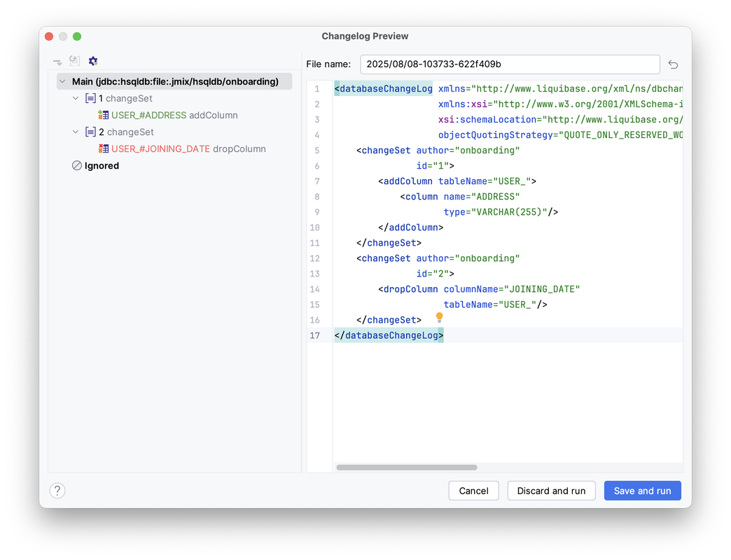Image resolution: width=731 pixels, height=560 pixels.
Task: Click the File name input field
Action: point(510,64)
